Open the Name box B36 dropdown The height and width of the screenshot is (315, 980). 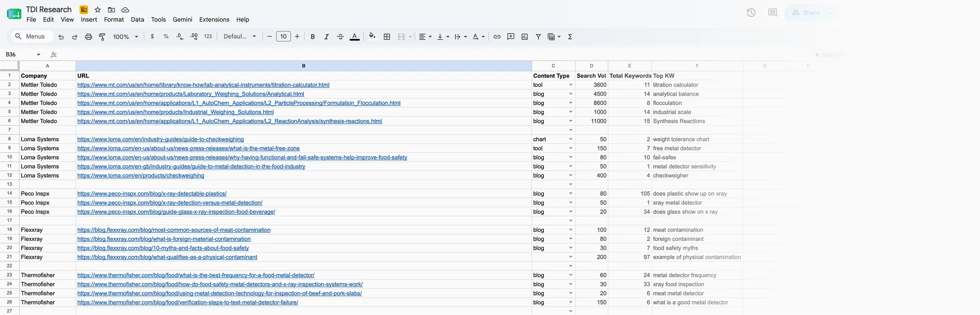[39, 55]
